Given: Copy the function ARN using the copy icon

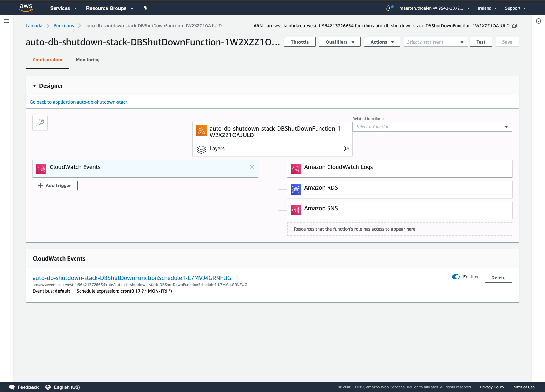Looking at the screenshot, I should (x=515, y=26).
